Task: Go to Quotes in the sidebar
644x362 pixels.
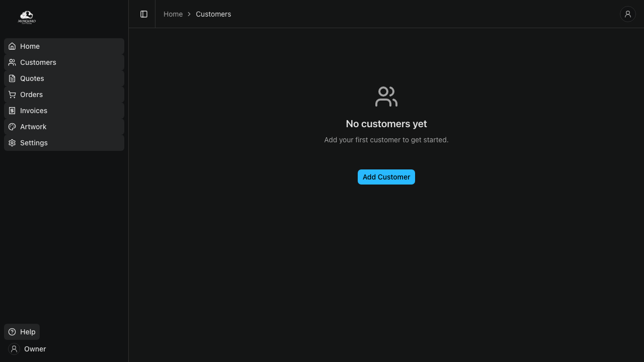Action: 32,78
